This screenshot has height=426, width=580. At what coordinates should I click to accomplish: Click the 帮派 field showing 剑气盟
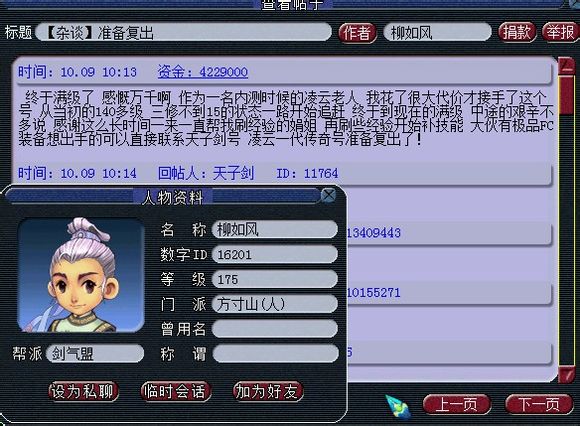pos(95,354)
